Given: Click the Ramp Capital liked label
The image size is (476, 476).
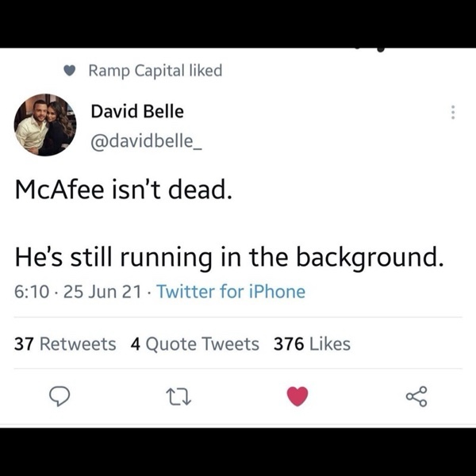Looking at the screenshot, I should [155, 71].
